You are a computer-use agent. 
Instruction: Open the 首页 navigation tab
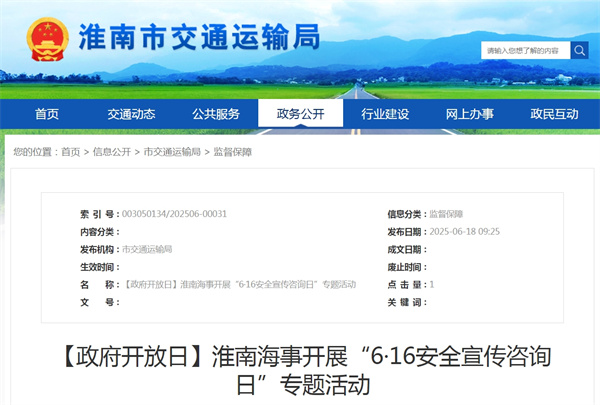pyautogui.click(x=47, y=114)
